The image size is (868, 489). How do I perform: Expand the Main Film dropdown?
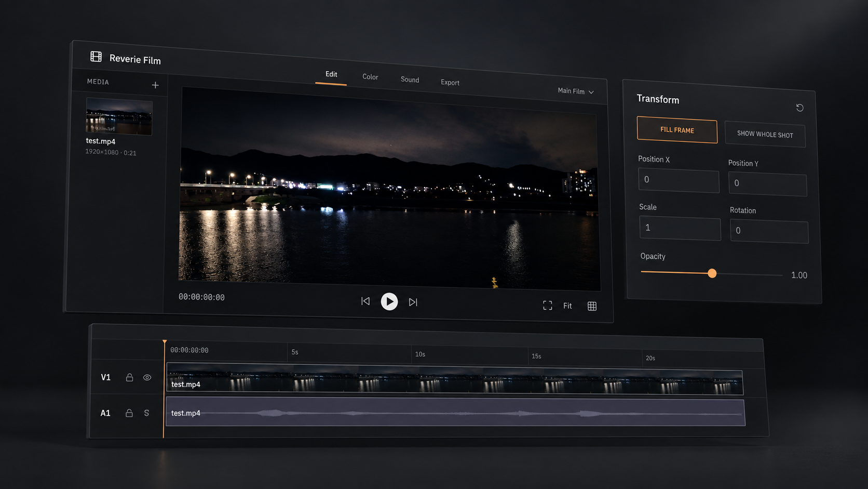click(576, 91)
